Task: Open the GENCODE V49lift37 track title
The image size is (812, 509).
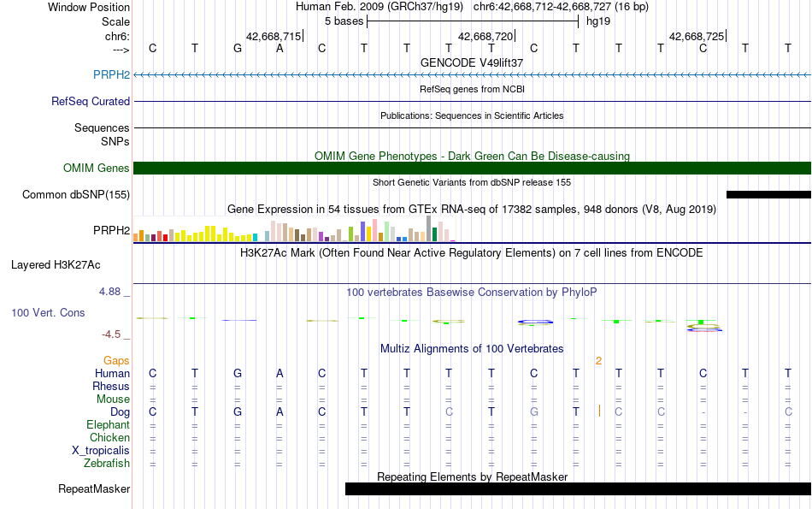Action: pos(472,62)
